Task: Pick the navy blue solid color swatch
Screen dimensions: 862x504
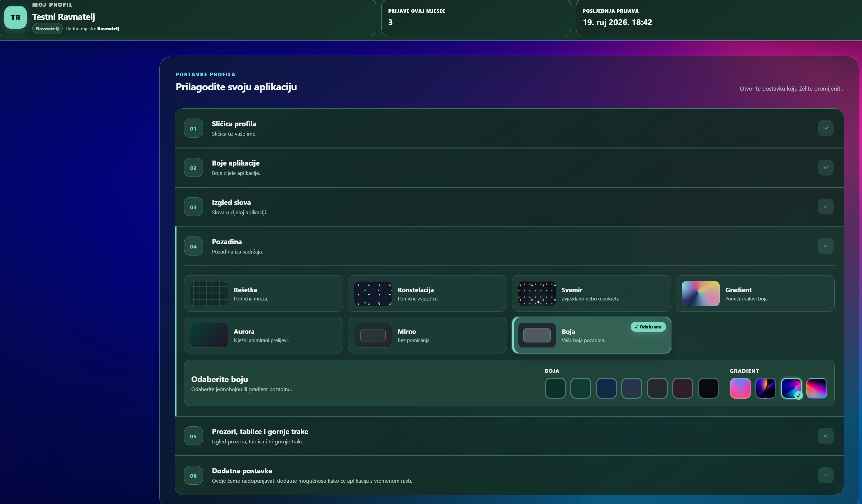Action: 606,388
